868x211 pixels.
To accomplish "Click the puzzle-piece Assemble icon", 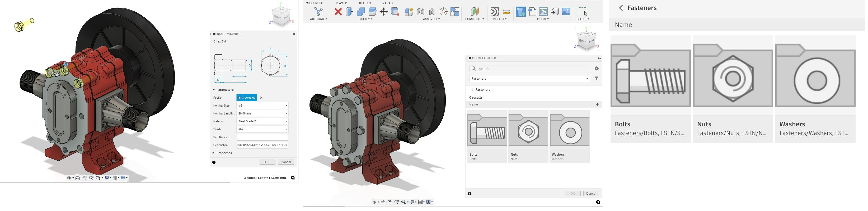I will click(455, 12).
